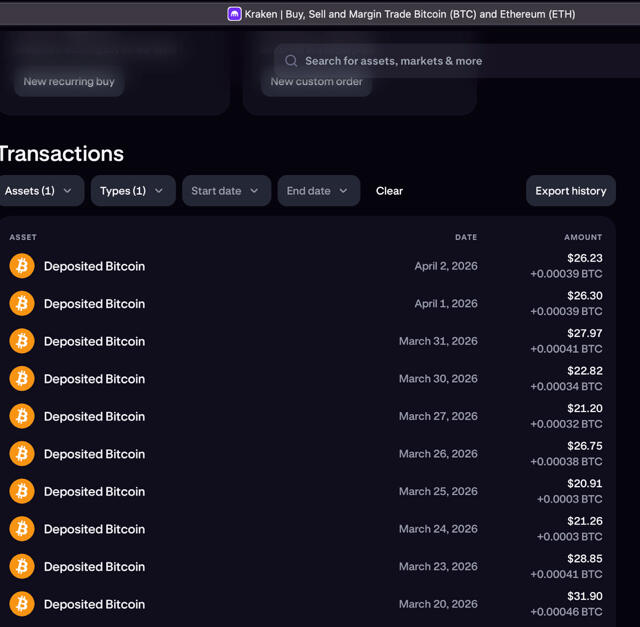
Task: Click the Bitcoin icon for April 2, 2026 deposit
Action: pos(22,266)
